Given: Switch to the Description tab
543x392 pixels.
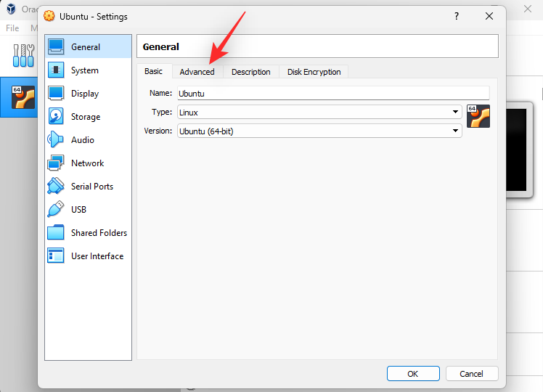Looking at the screenshot, I should pos(251,72).
